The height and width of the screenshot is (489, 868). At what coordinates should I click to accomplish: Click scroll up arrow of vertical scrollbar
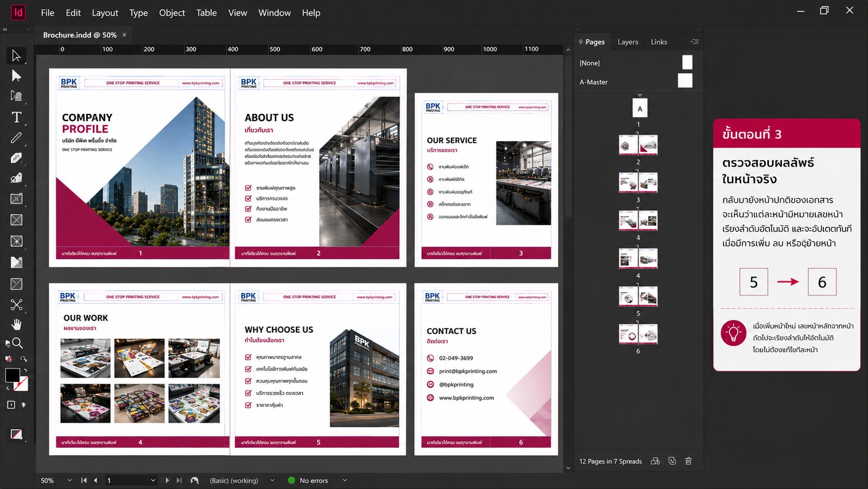(568, 49)
